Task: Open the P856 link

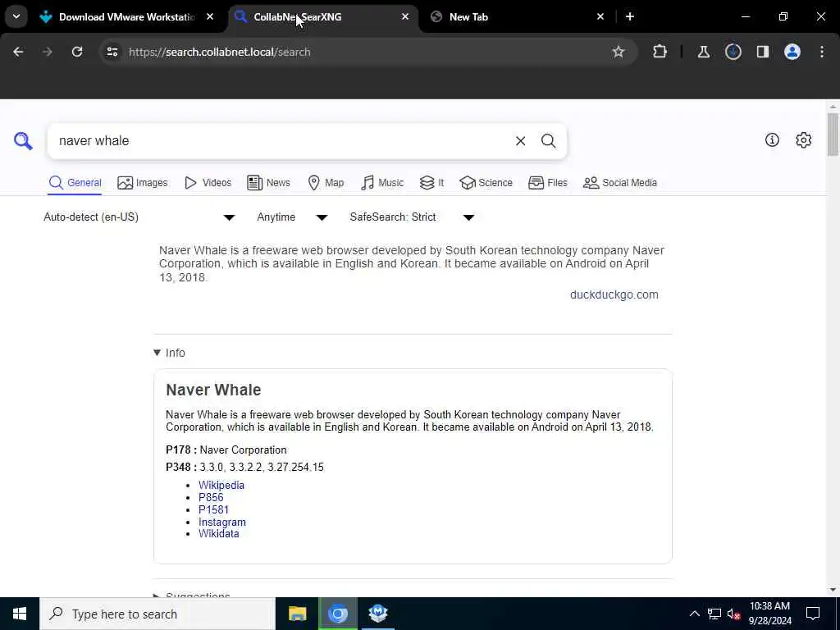Action: [x=211, y=497]
